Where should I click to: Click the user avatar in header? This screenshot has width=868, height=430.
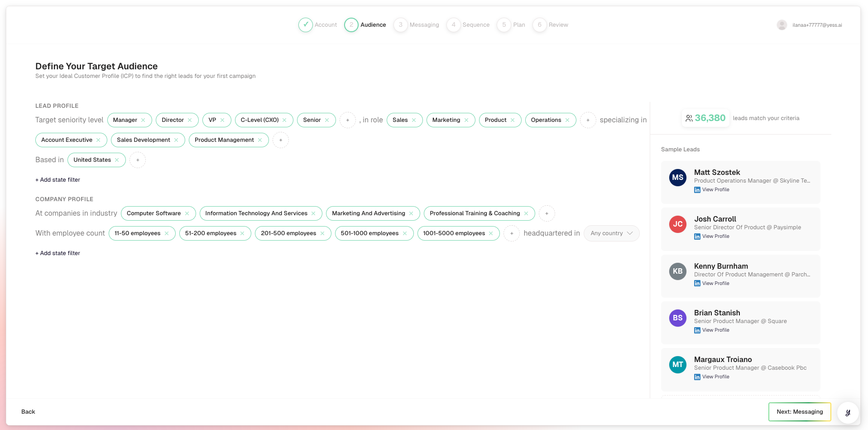(782, 25)
